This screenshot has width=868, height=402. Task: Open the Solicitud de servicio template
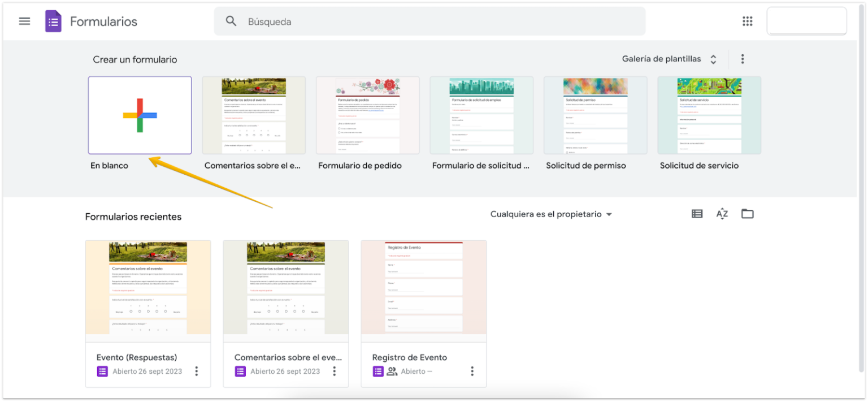(709, 115)
